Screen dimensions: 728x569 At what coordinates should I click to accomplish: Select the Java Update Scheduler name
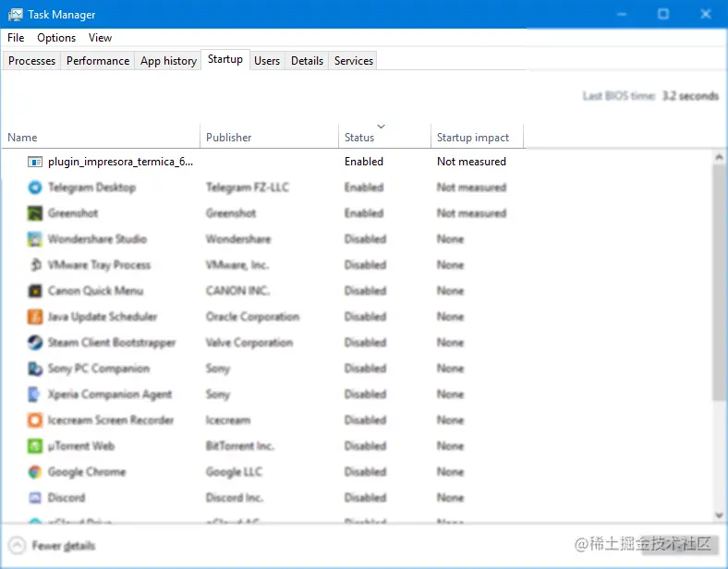tap(103, 317)
